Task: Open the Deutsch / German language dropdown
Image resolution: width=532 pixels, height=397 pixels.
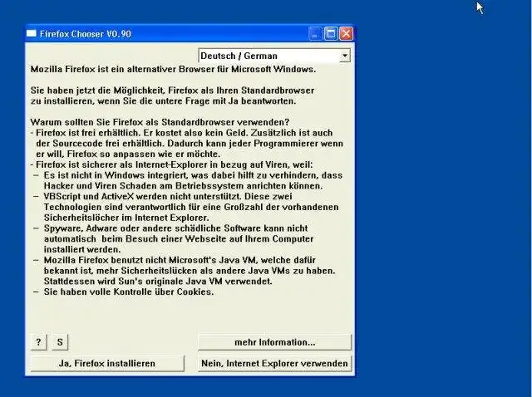Action: pos(274,56)
